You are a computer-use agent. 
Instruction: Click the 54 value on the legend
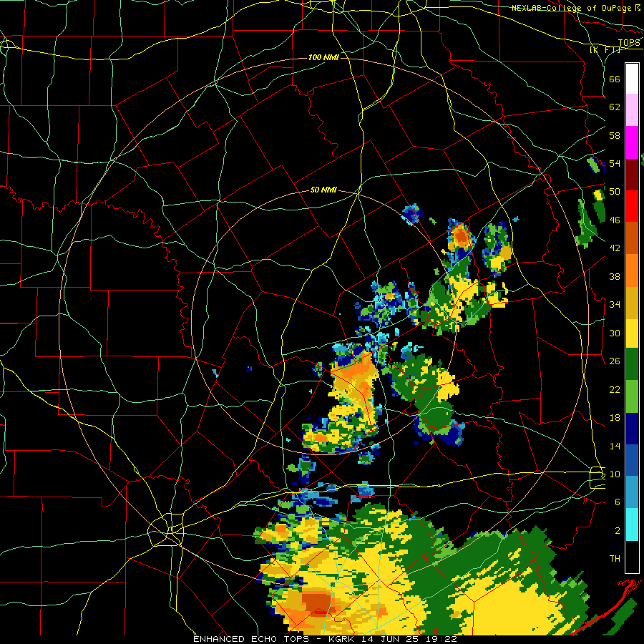(615, 163)
